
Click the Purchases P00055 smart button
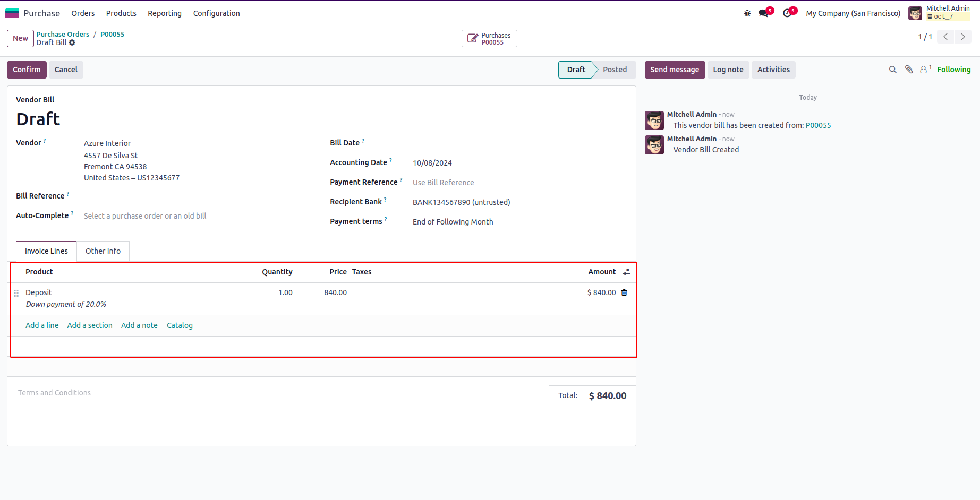(x=489, y=39)
